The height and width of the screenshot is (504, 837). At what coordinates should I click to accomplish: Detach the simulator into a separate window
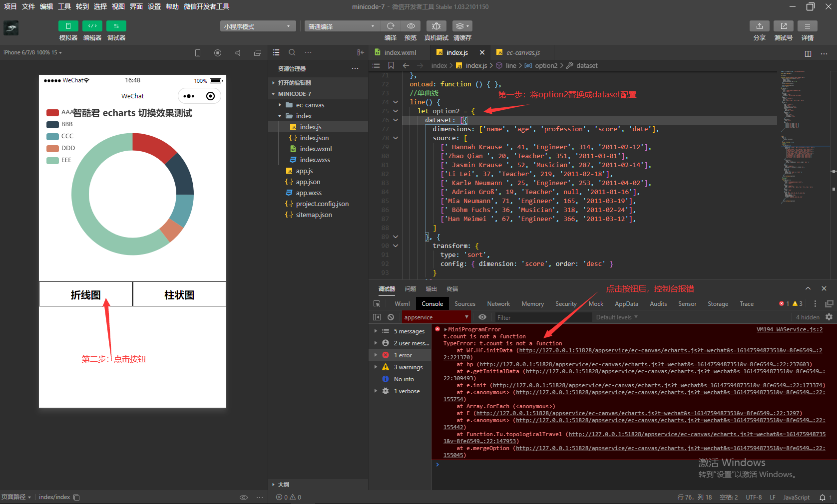pyautogui.click(x=258, y=52)
